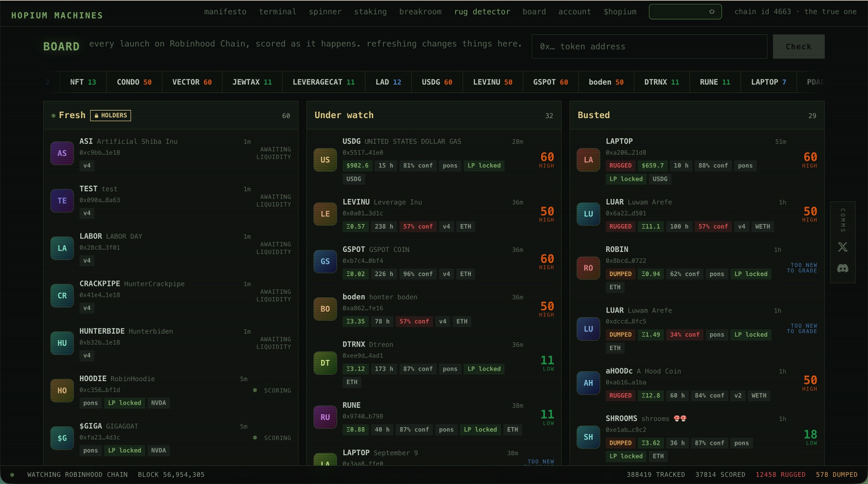This screenshot has height=484, width=868.
Task: Open the CONDO 50 ticker item
Action: click(134, 82)
